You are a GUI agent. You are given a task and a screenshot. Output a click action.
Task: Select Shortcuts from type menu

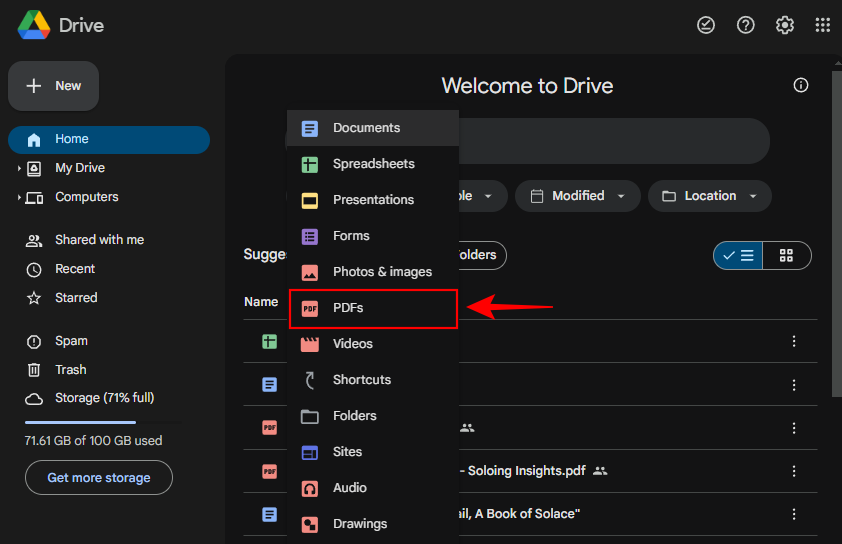click(373, 380)
